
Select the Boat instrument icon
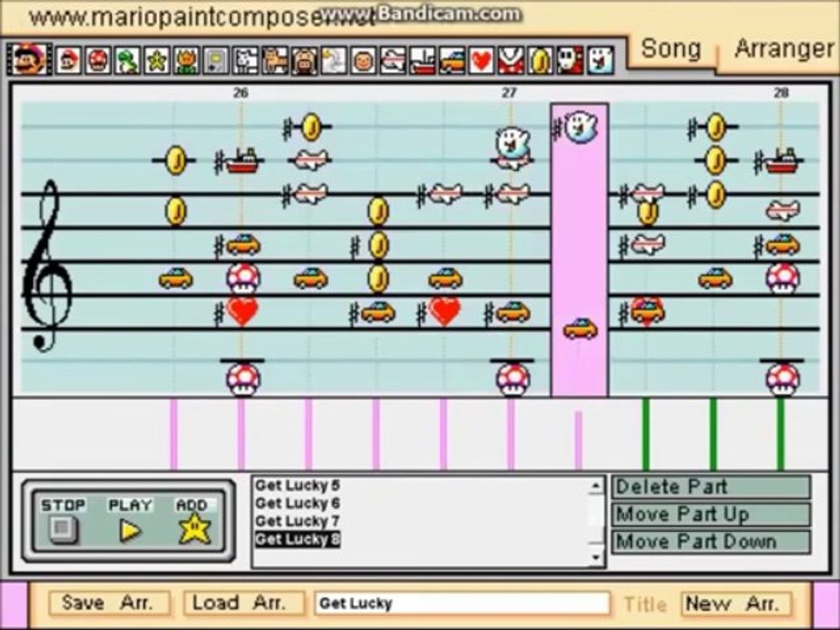422,60
